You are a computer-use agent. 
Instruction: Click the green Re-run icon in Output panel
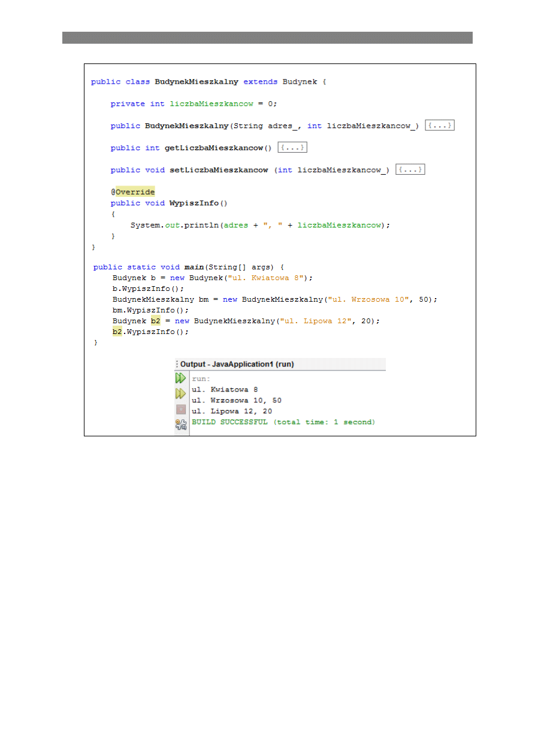tap(180, 378)
